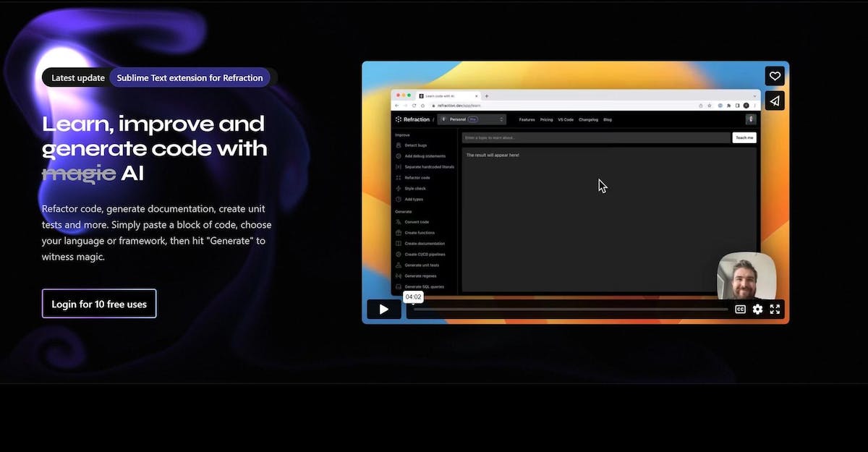Go to the Changelog menu item
868x452 pixels.
[588, 119]
